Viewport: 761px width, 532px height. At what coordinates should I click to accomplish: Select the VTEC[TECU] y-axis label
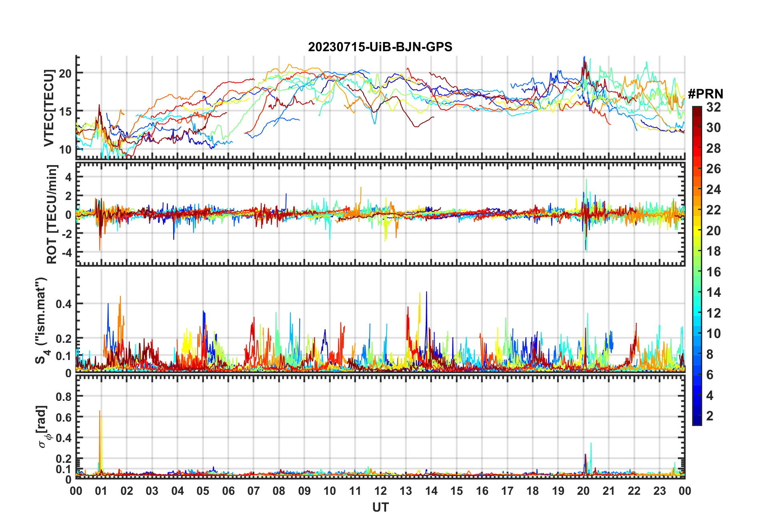[x=49, y=108]
